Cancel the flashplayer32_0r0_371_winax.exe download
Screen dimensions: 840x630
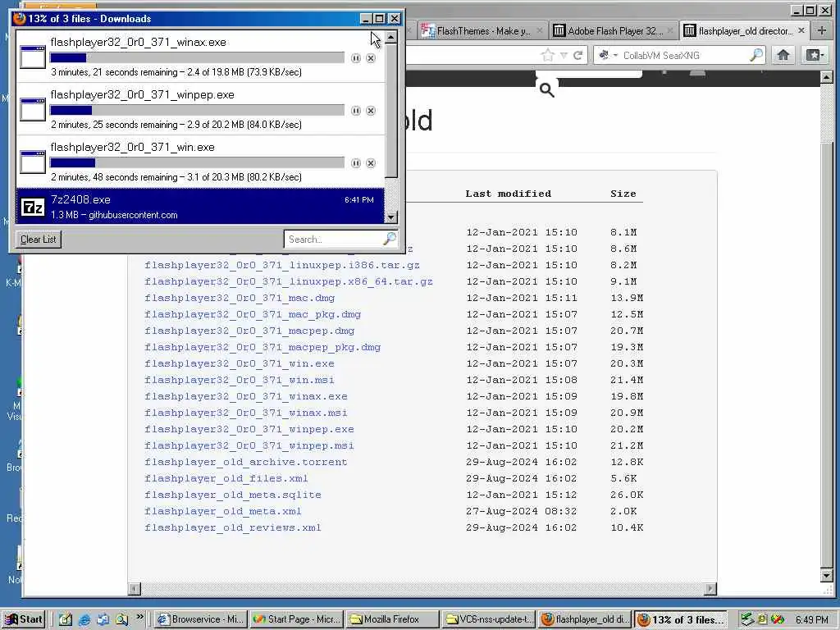pyautogui.click(x=371, y=58)
